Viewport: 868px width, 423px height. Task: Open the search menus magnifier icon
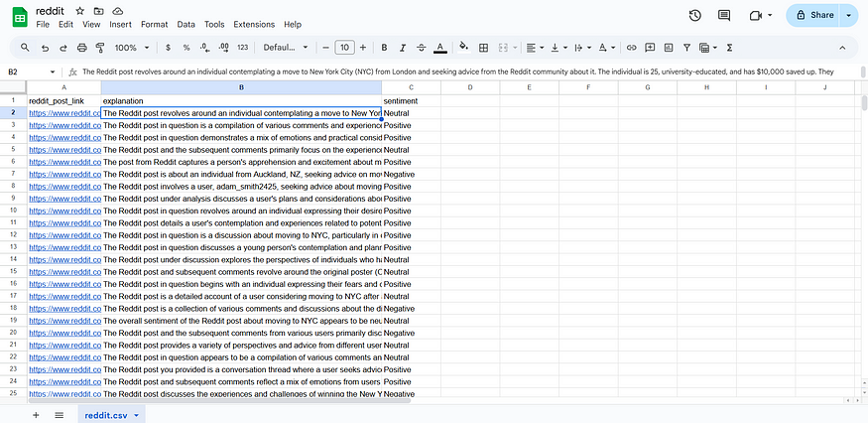(x=25, y=48)
